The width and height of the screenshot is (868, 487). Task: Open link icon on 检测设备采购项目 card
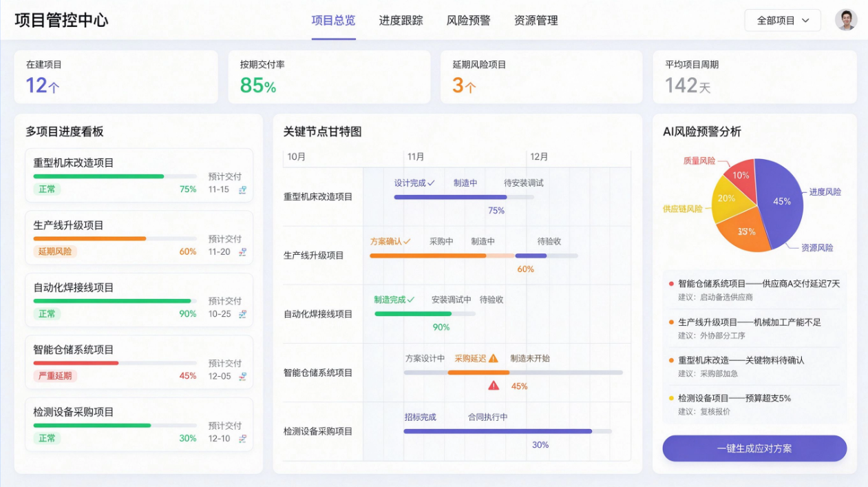[x=242, y=439]
